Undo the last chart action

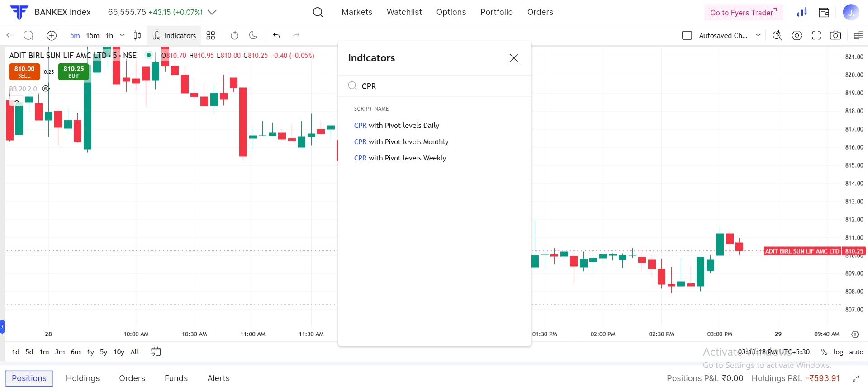point(276,35)
